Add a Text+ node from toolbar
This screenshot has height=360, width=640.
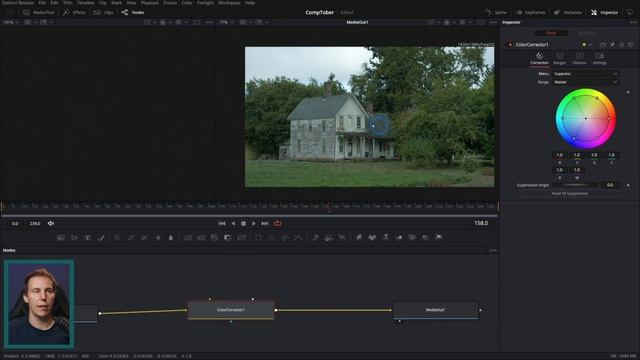pos(87,238)
